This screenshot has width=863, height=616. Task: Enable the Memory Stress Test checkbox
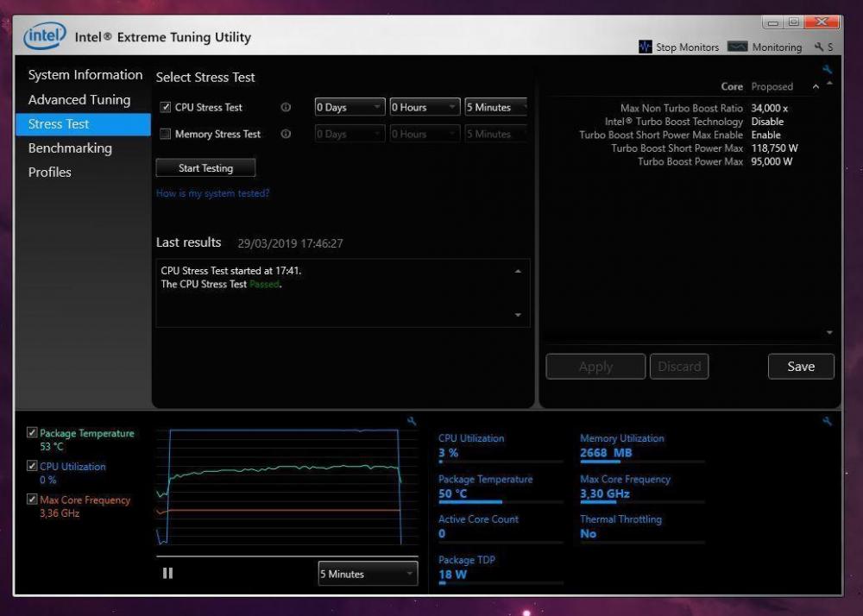click(x=166, y=135)
